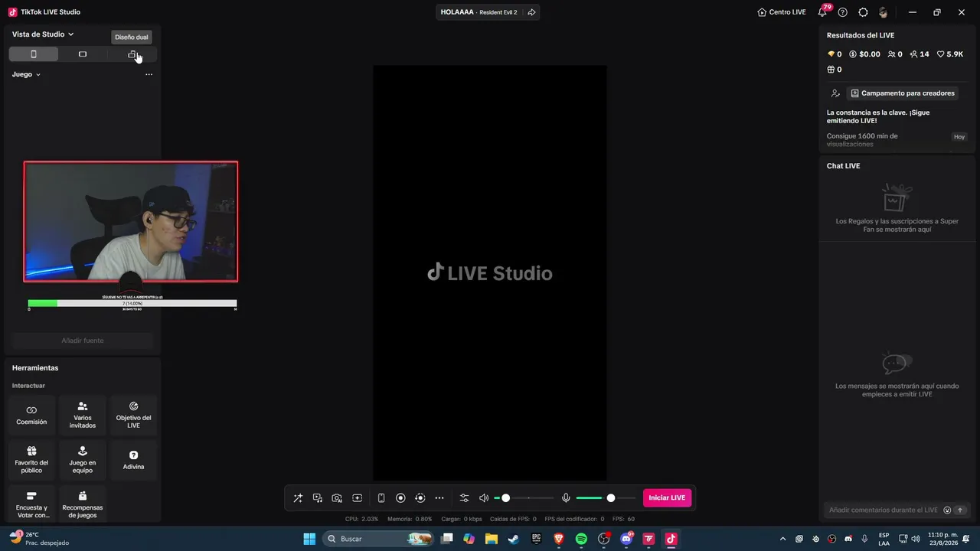The image size is (980, 551).
Task: Open the Juego en equipo tool
Action: [83, 461]
